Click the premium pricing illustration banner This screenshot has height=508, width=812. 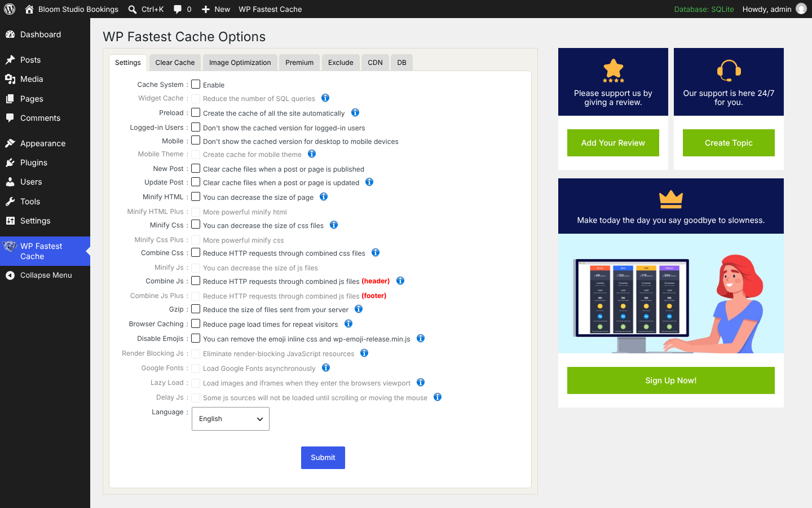click(x=671, y=294)
